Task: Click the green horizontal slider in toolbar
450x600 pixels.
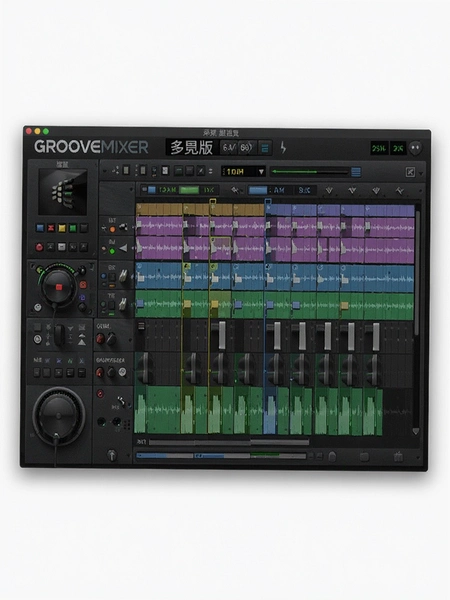Action: pos(309,172)
